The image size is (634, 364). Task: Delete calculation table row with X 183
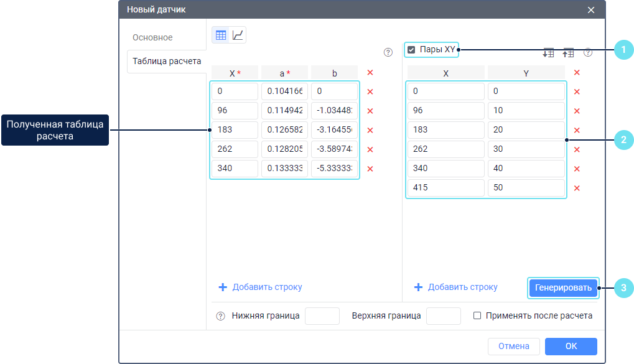click(x=370, y=131)
